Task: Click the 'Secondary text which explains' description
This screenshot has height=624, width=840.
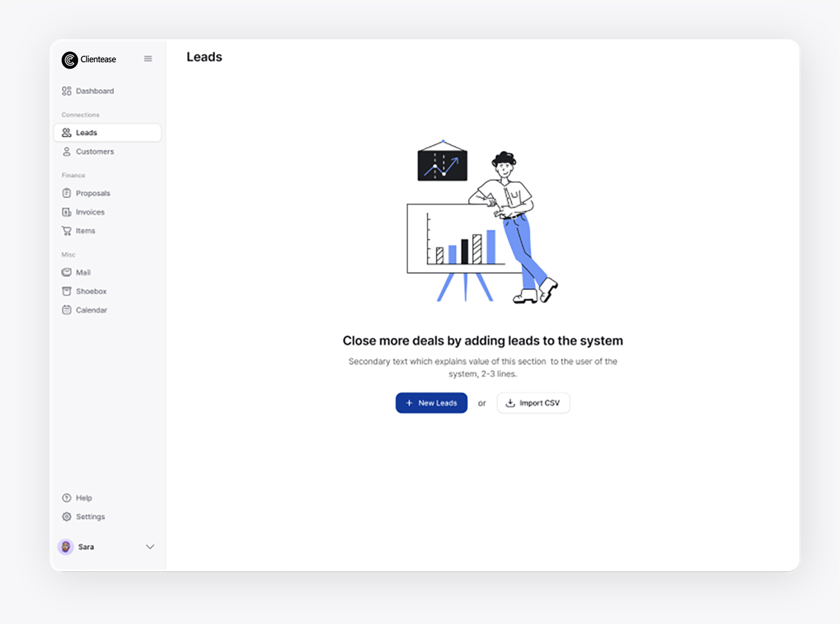Action: click(x=483, y=367)
